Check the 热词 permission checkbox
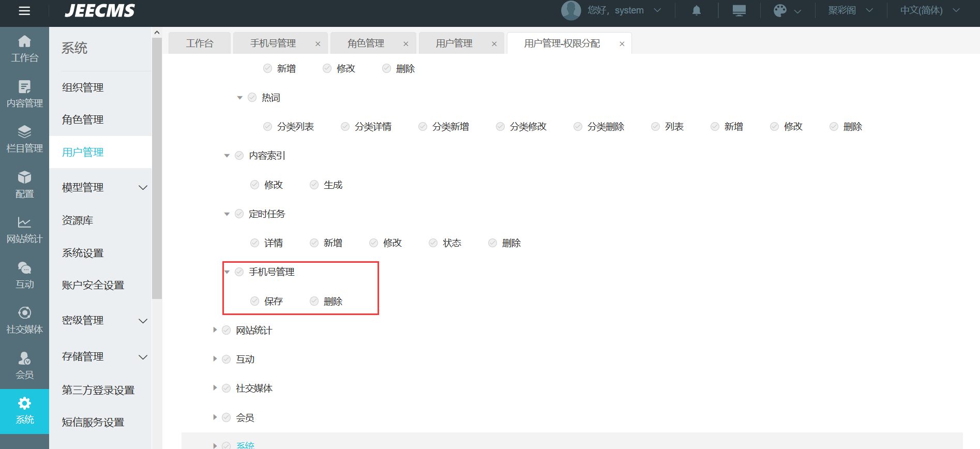 [252, 97]
